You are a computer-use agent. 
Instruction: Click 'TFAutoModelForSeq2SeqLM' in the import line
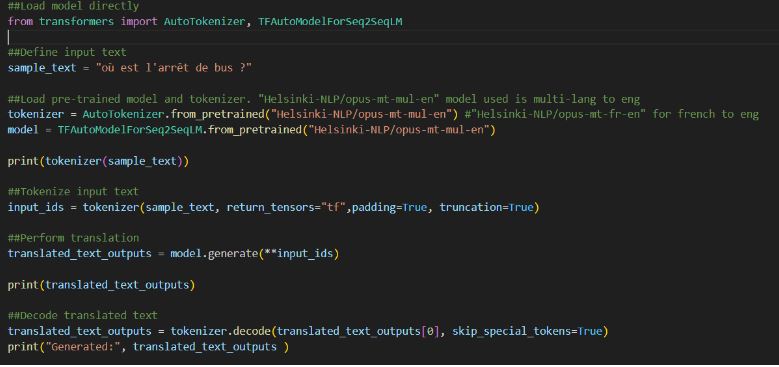pyautogui.click(x=330, y=22)
